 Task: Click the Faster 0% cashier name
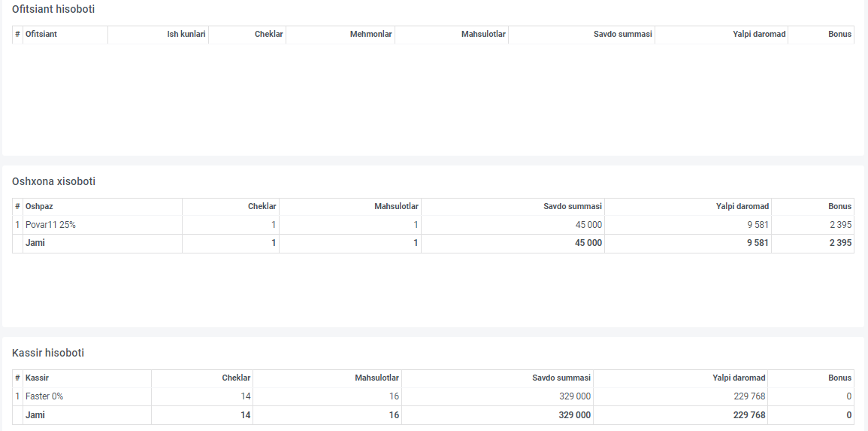click(x=44, y=396)
